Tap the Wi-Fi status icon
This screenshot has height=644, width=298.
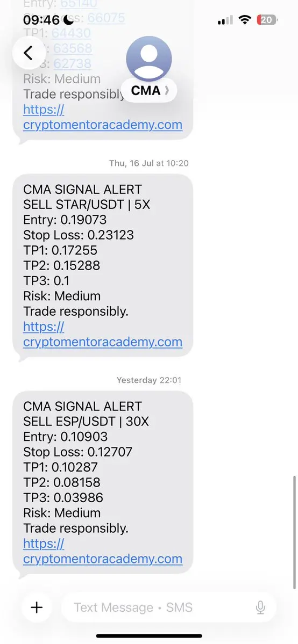(245, 20)
